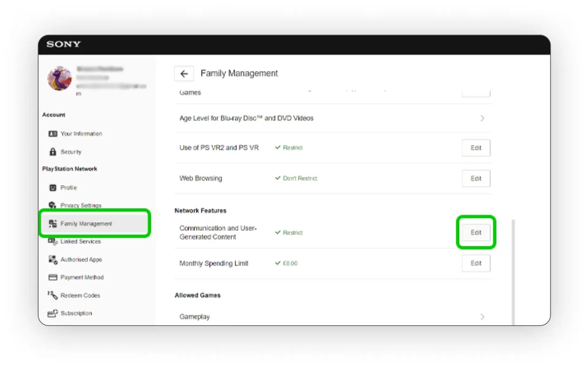Open Family Management in the sidebar

tap(86, 224)
